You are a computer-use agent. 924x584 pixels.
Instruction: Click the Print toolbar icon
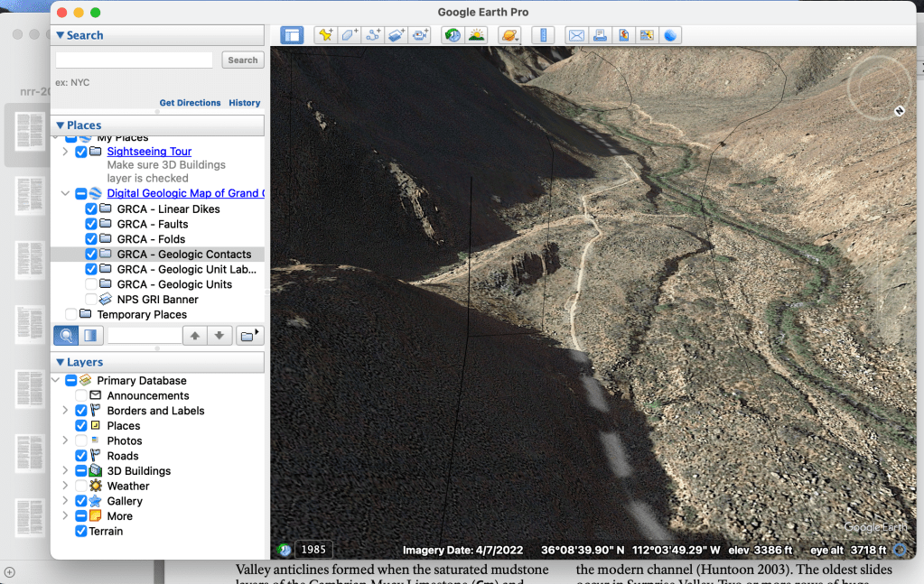(x=600, y=35)
